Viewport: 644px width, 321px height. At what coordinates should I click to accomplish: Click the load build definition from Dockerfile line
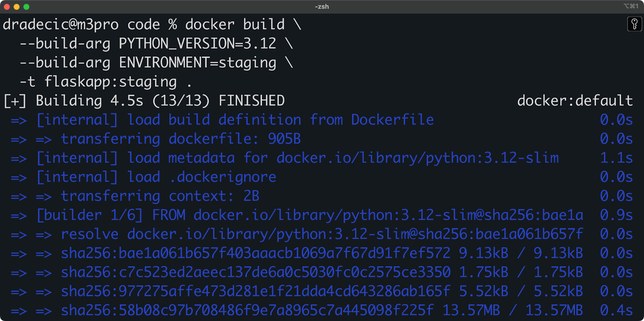click(322, 120)
